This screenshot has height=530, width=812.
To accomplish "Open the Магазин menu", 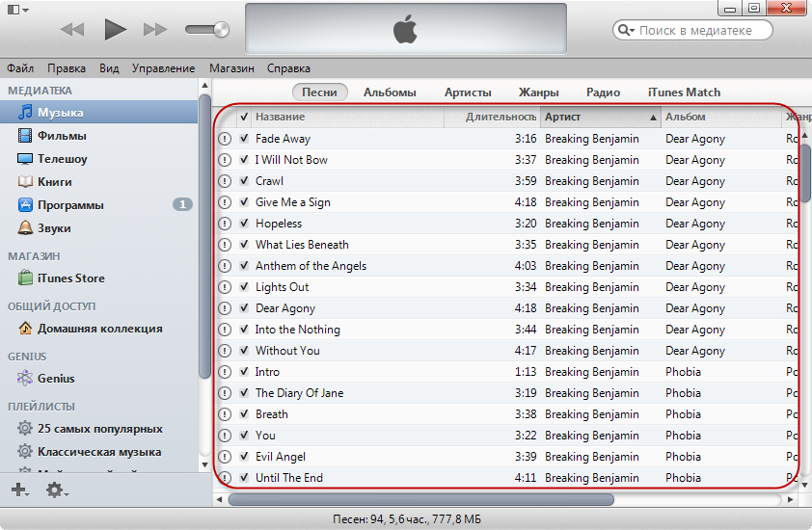I will pos(231,68).
